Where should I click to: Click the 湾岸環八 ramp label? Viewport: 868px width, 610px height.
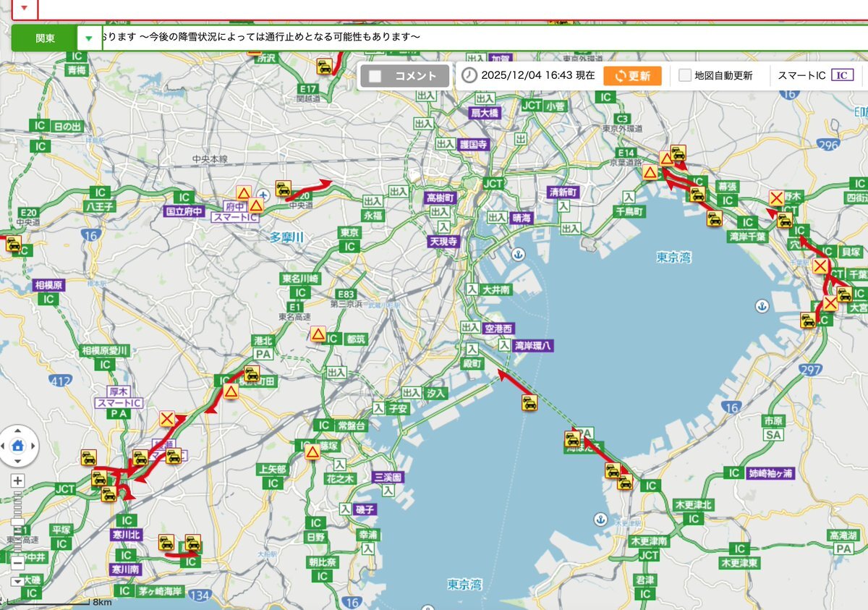[x=532, y=346]
